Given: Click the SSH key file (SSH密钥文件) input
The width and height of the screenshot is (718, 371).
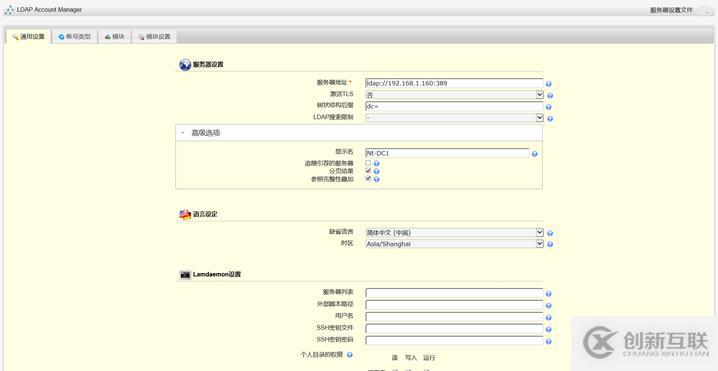Looking at the screenshot, I should pos(454,329).
